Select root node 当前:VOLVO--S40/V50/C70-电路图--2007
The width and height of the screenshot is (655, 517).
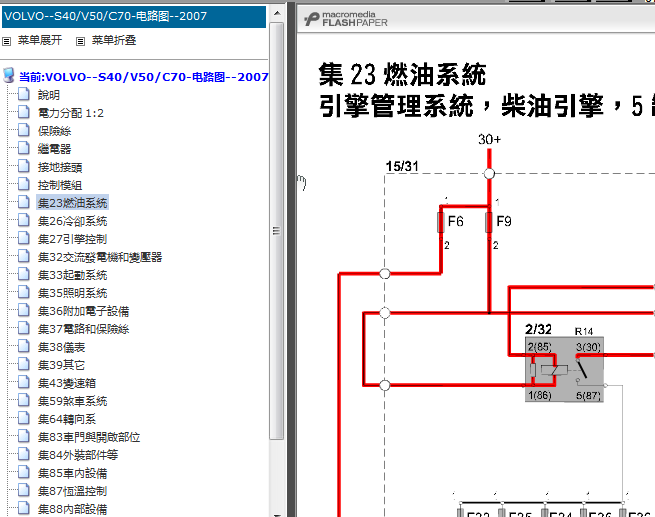[143, 77]
